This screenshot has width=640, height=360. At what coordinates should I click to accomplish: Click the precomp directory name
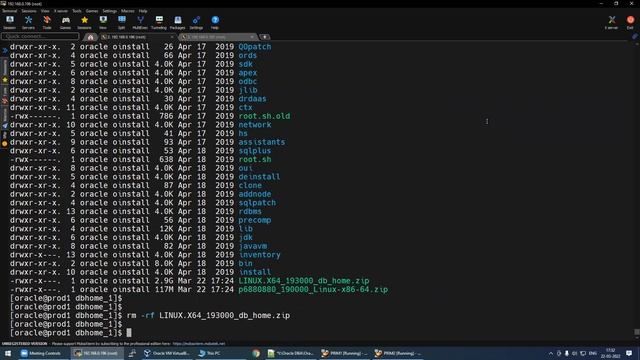click(255, 220)
